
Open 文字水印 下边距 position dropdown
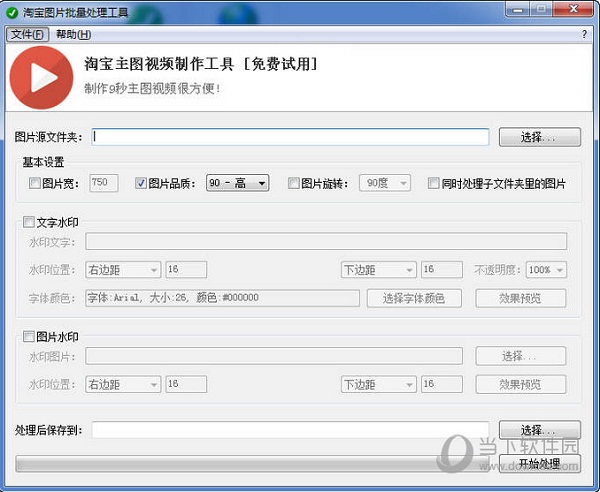point(378,270)
